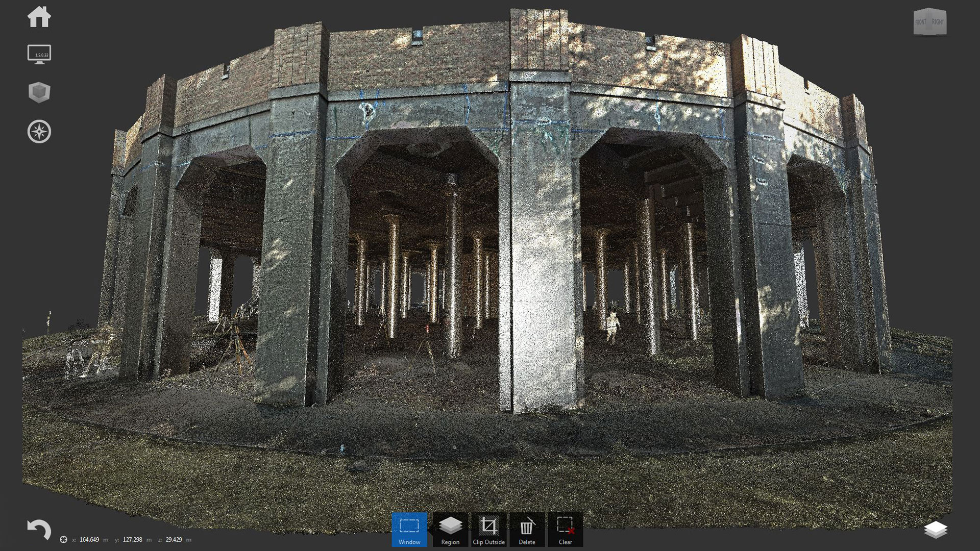Click FRONT face of the view cube

pos(921,22)
